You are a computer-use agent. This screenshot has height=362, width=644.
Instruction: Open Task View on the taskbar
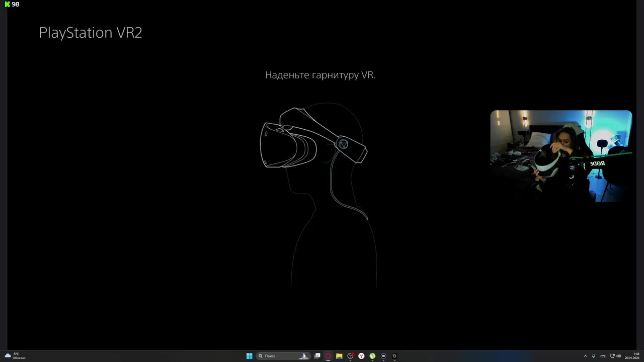point(317,356)
